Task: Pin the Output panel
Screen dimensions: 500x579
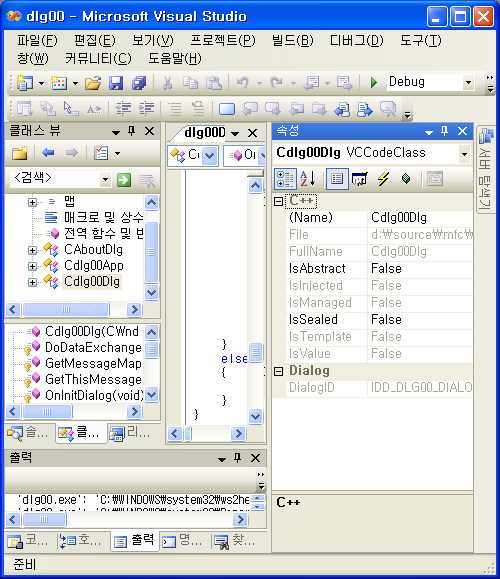Action: click(x=237, y=458)
